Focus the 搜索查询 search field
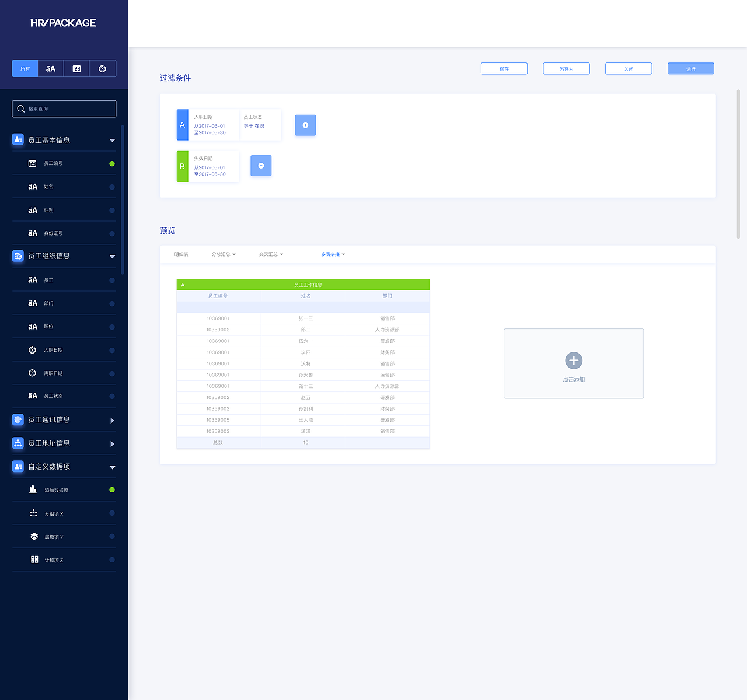 point(64,109)
